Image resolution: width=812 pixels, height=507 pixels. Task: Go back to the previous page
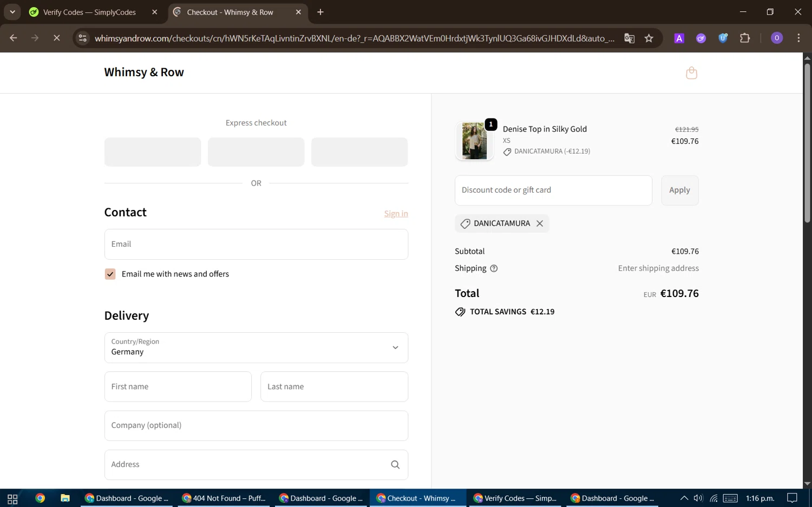point(14,38)
